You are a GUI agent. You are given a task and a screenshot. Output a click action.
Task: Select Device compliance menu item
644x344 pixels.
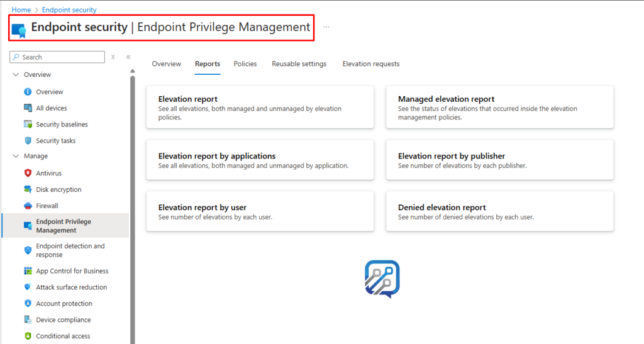tap(64, 319)
